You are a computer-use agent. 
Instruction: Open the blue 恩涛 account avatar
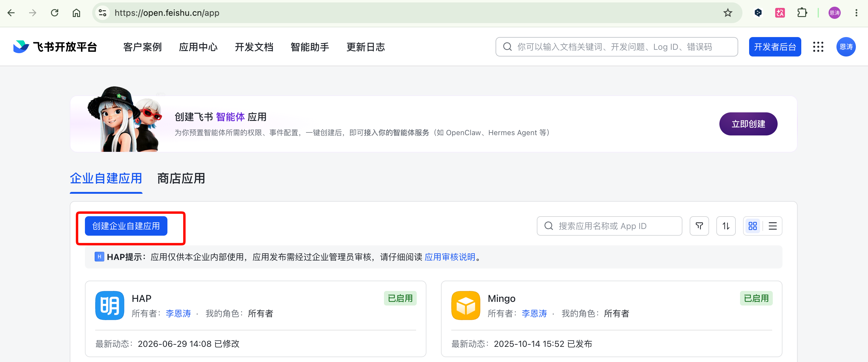click(x=846, y=47)
